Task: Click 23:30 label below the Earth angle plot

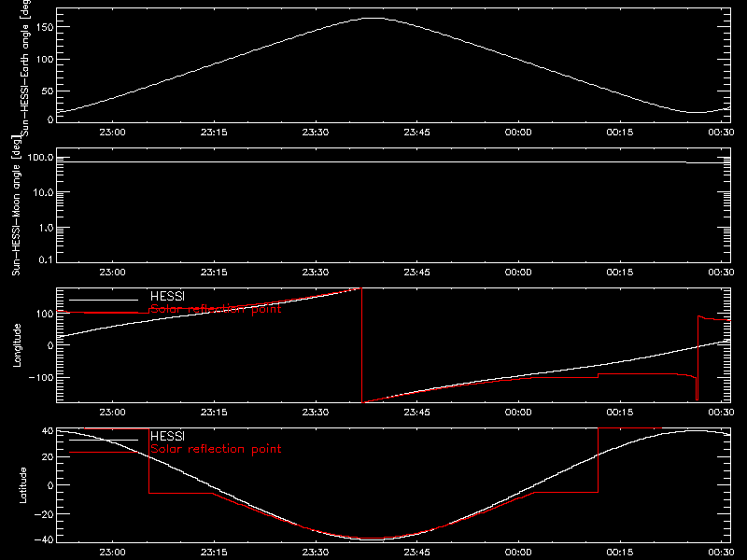Action: click(316, 133)
